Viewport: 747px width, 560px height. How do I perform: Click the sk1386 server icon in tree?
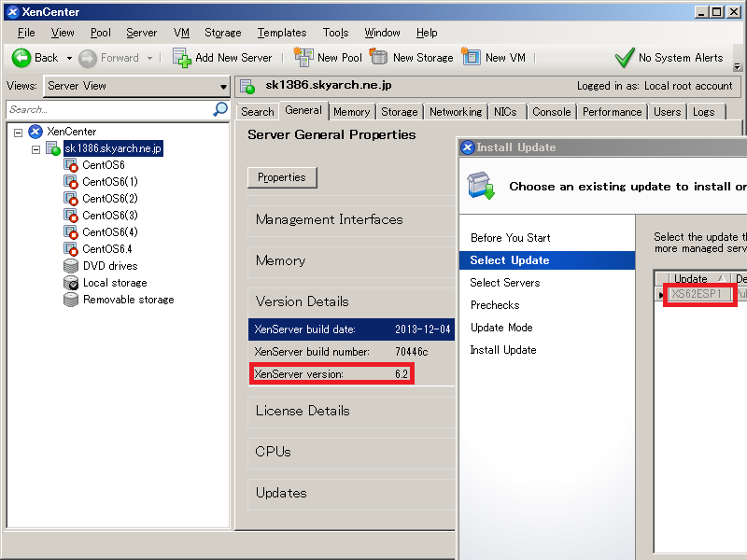(x=53, y=148)
